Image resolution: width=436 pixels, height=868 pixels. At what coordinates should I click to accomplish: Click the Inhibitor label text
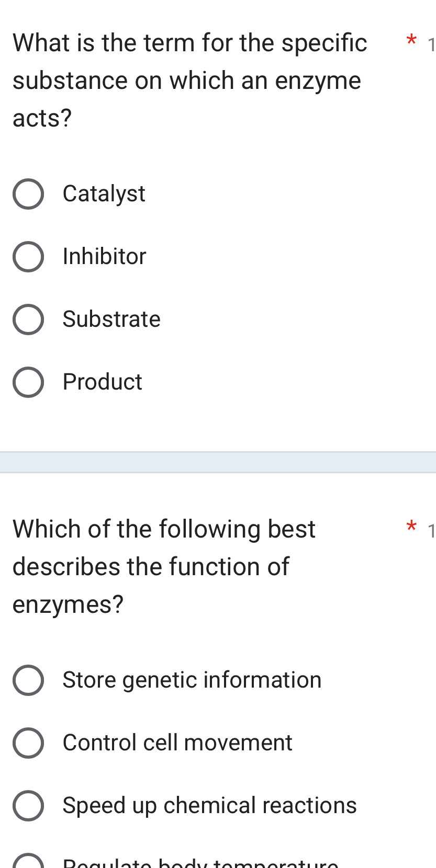(104, 257)
